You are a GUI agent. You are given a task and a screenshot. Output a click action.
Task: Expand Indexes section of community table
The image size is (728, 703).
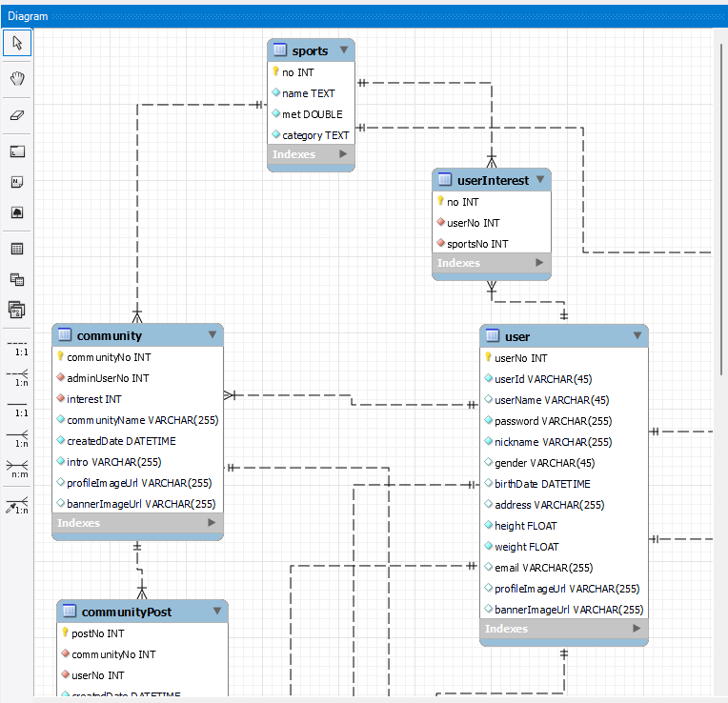(x=212, y=523)
